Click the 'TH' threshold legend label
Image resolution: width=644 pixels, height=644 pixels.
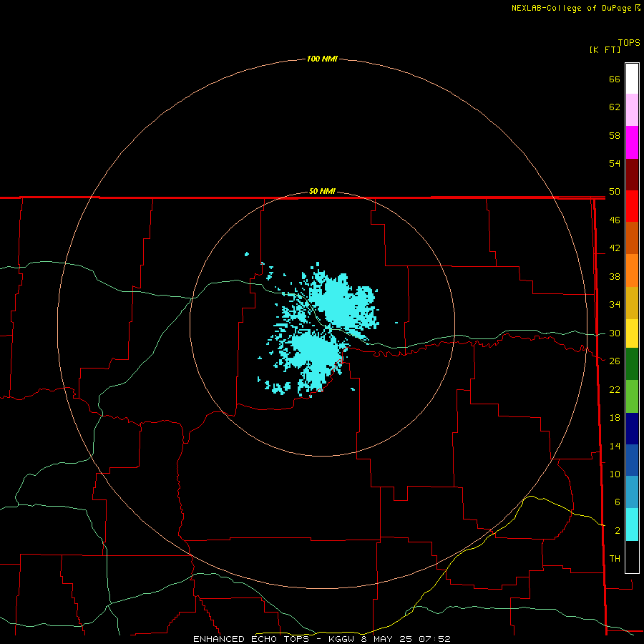point(615,559)
